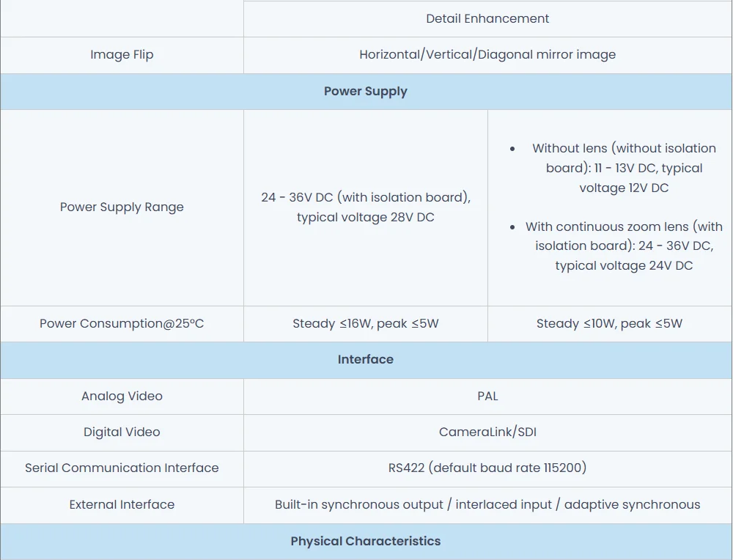Click the Physical Characteristics section header
The image size is (733, 560).
point(366,542)
